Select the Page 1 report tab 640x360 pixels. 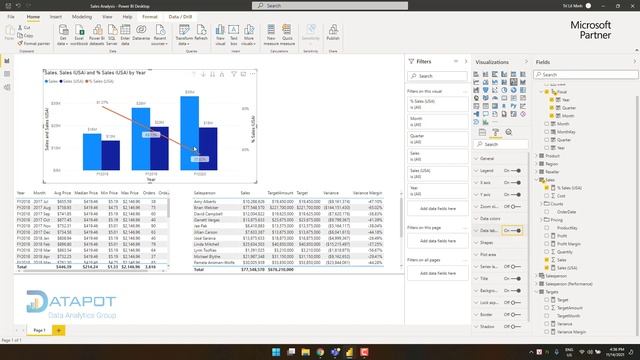tap(39, 330)
